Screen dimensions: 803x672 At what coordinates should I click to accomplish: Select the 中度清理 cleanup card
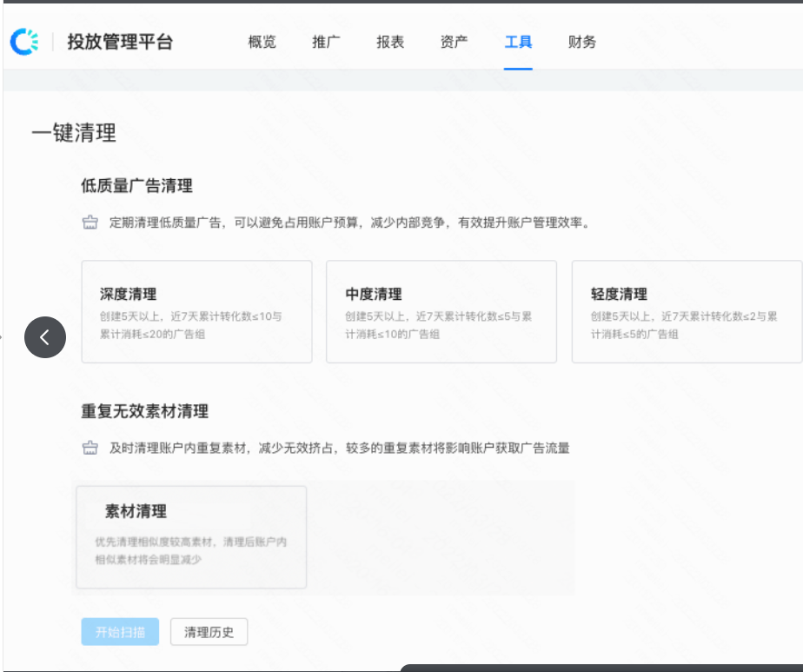point(441,313)
